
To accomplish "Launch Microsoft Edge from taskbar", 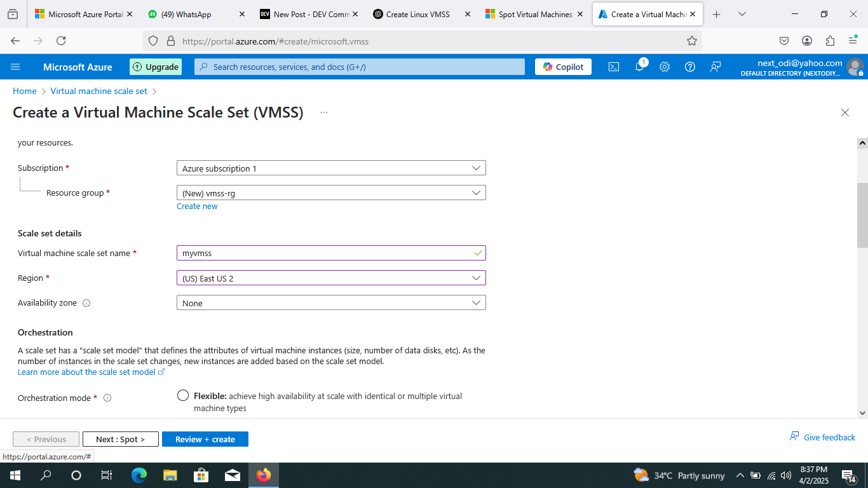I will (x=139, y=475).
